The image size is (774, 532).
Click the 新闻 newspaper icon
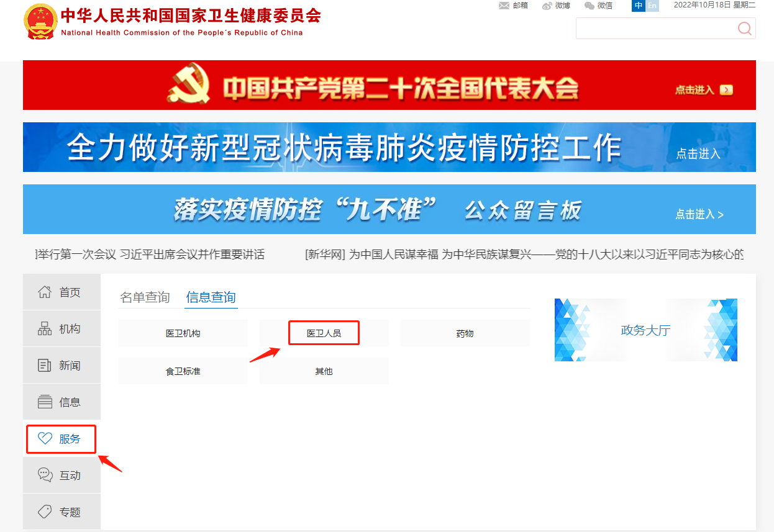(x=45, y=366)
